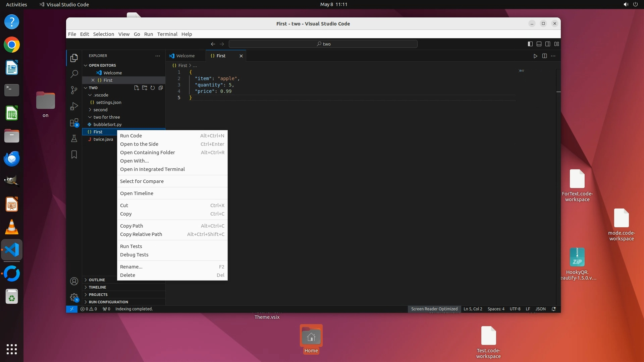Expand the second folder
The width and height of the screenshot is (644, 362).
[x=100, y=110]
